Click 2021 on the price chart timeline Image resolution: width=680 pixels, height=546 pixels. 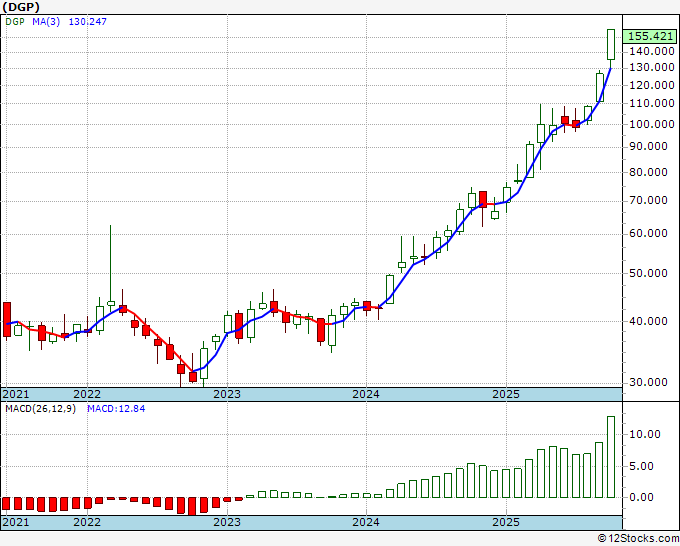(16, 394)
